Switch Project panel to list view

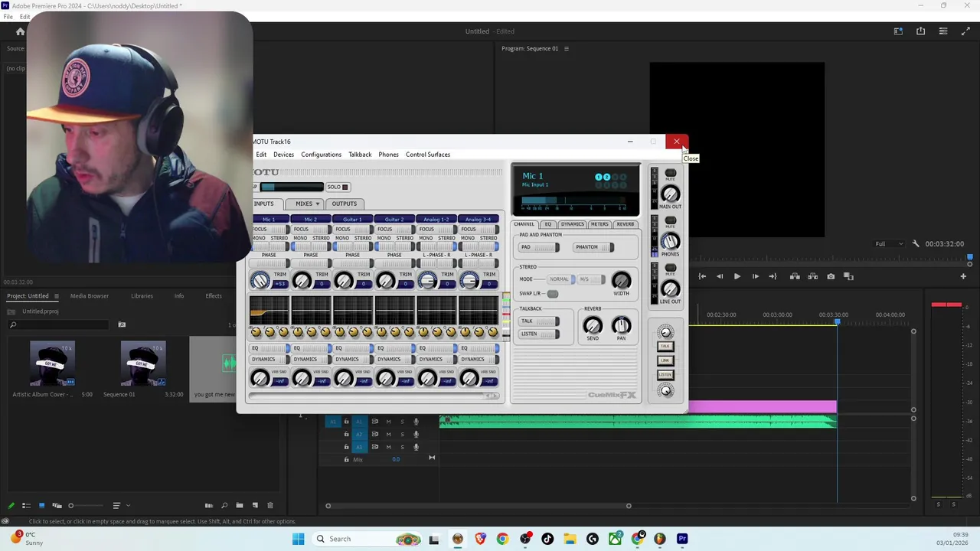pos(26,505)
